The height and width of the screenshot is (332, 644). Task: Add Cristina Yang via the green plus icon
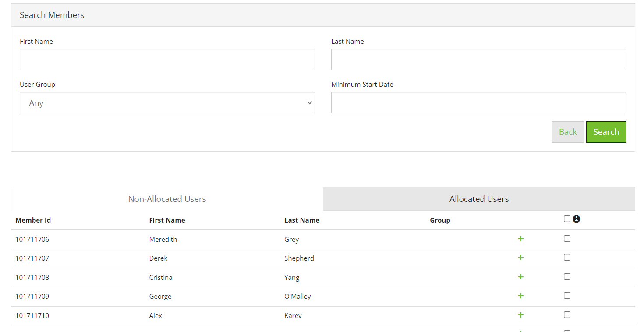point(520,277)
